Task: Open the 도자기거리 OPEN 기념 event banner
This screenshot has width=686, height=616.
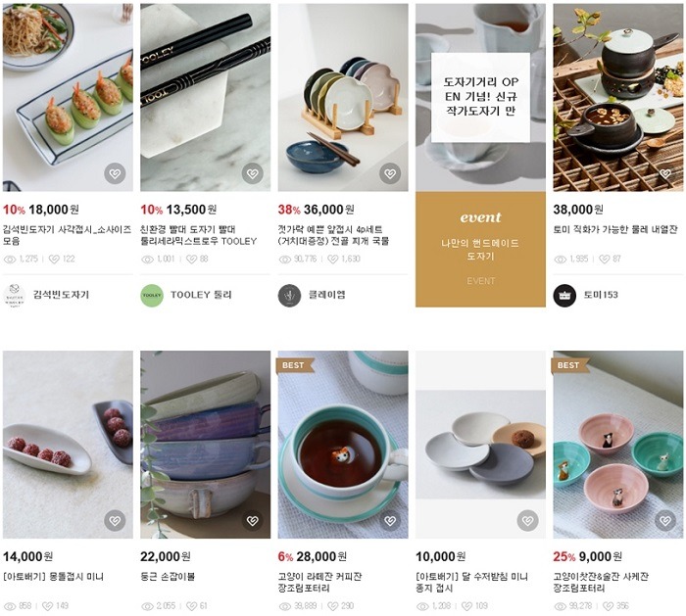Action: tap(480, 98)
